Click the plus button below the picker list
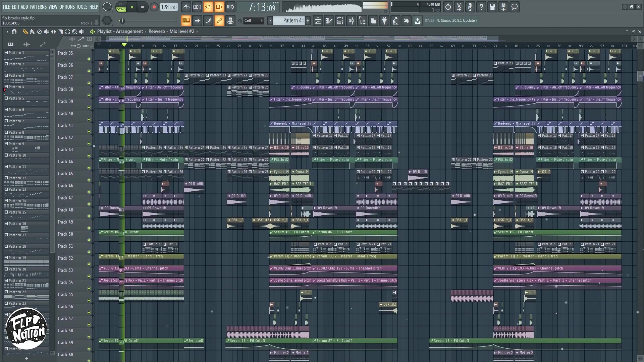 (26, 359)
